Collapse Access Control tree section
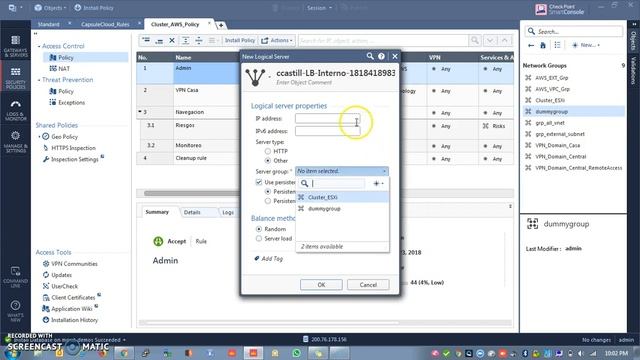 click(39, 47)
